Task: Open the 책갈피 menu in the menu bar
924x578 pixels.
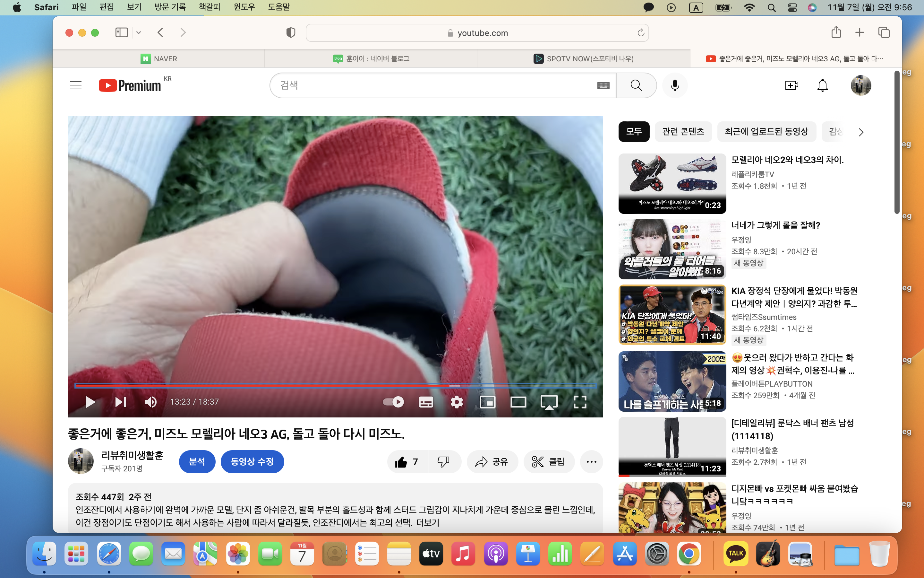Action: [209, 7]
